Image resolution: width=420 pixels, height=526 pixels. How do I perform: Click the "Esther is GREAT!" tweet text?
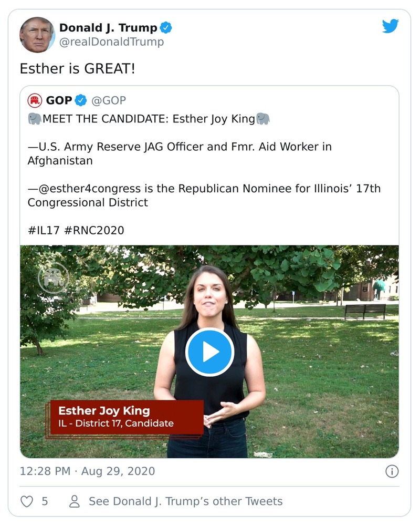click(77, 68)
